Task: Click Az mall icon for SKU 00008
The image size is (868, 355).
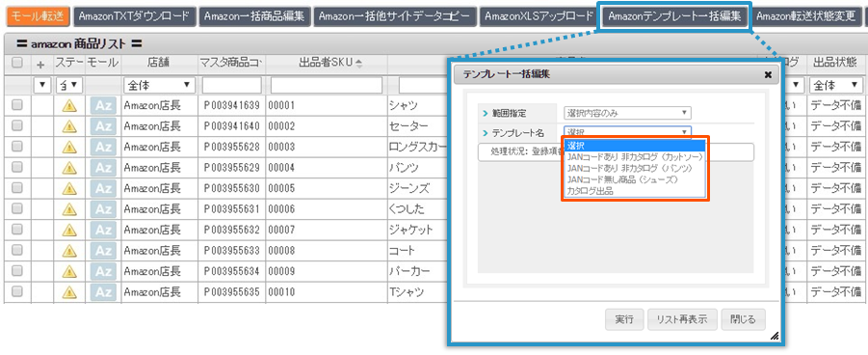Action: pos(103,251)
